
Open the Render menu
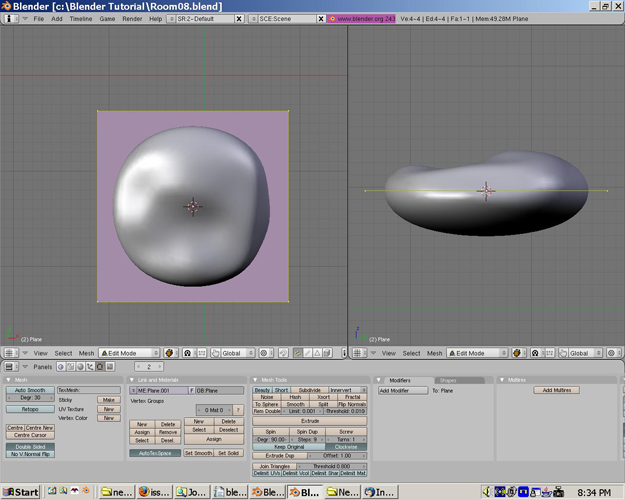(130, 19)
